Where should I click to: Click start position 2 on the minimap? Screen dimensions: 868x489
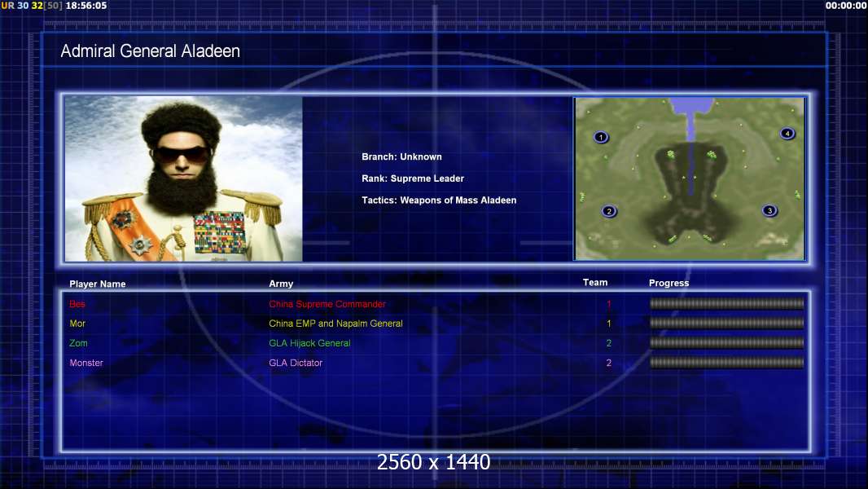click(609, 211)
